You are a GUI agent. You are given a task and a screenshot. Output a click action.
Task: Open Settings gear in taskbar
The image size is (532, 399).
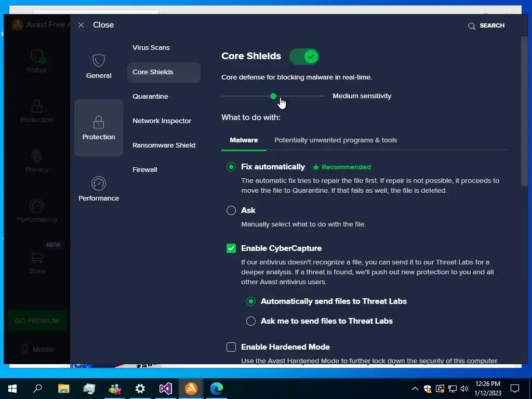[140, 389]
